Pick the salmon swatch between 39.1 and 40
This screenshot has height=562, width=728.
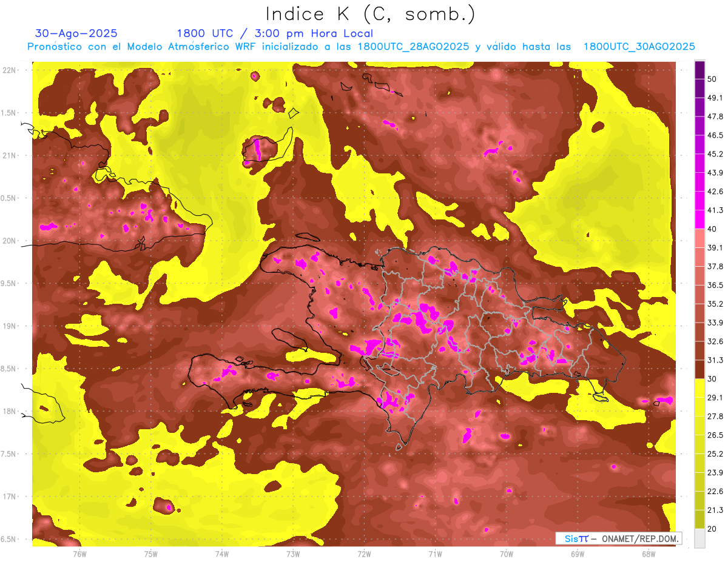699,238
